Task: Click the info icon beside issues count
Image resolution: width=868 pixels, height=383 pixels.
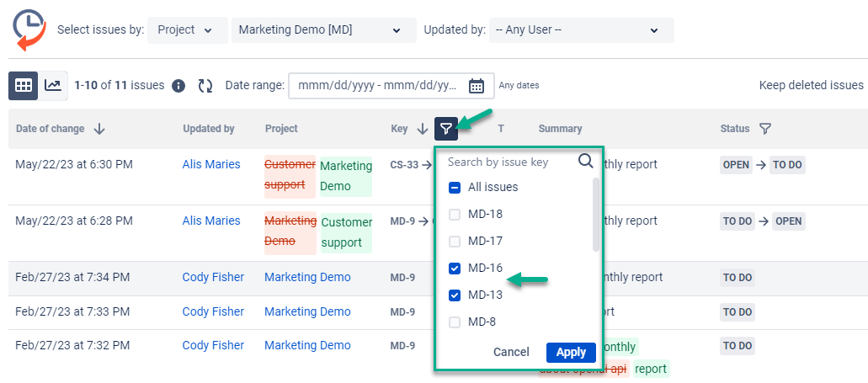Action: tap(178, 86)
